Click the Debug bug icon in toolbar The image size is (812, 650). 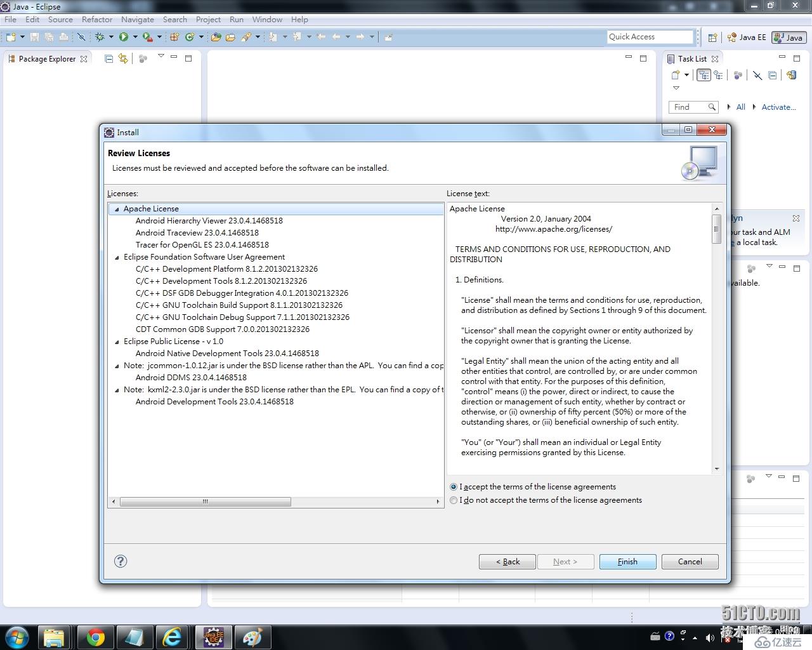[x=100, y=37]
